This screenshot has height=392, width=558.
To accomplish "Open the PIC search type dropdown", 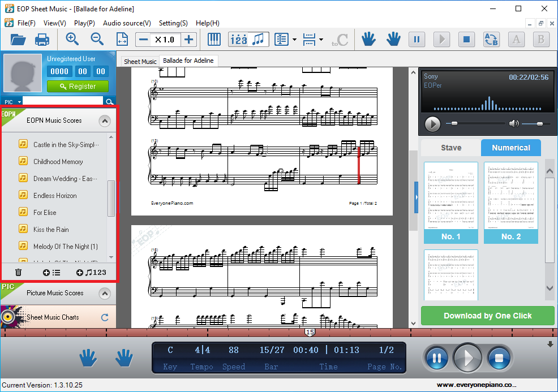I will (x=12, y=102).
